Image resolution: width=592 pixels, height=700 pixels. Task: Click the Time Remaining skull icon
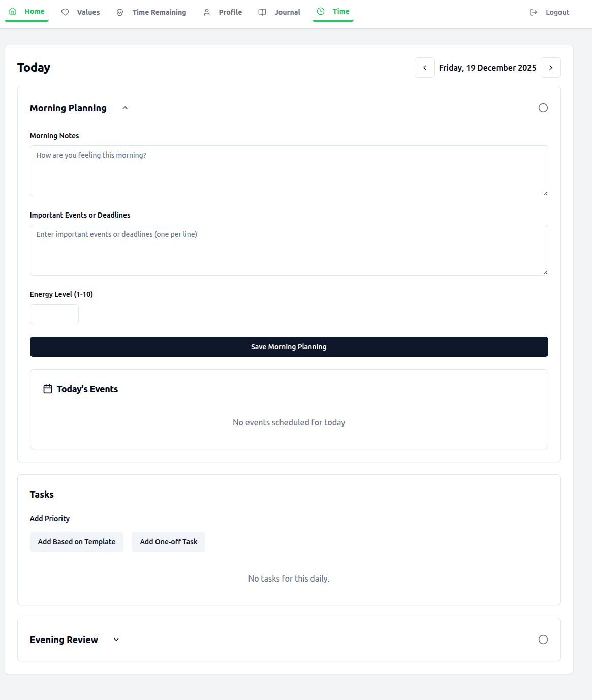click(120, 12)
